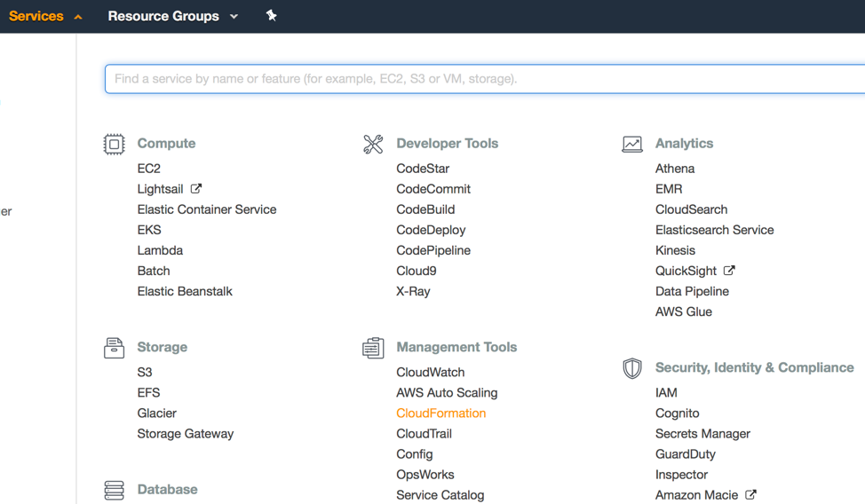Open the IAM service
This screenshot has width=865, height=504.
point(666,392)
